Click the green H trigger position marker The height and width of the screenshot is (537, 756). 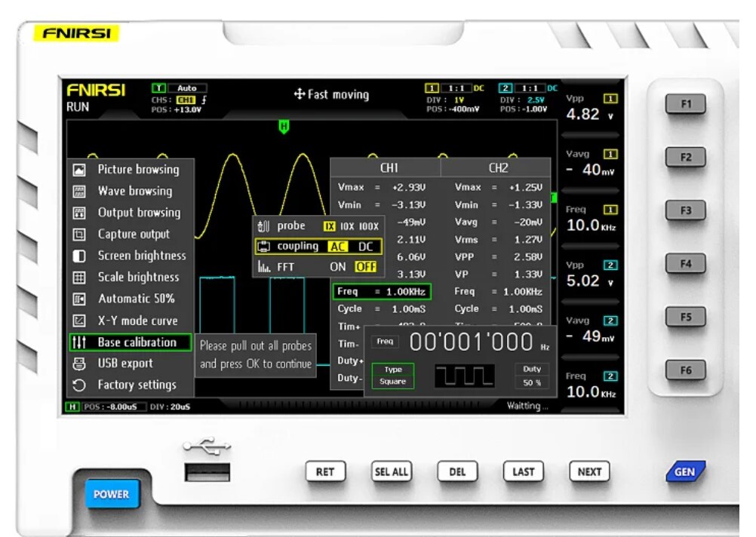coord(284,127)
